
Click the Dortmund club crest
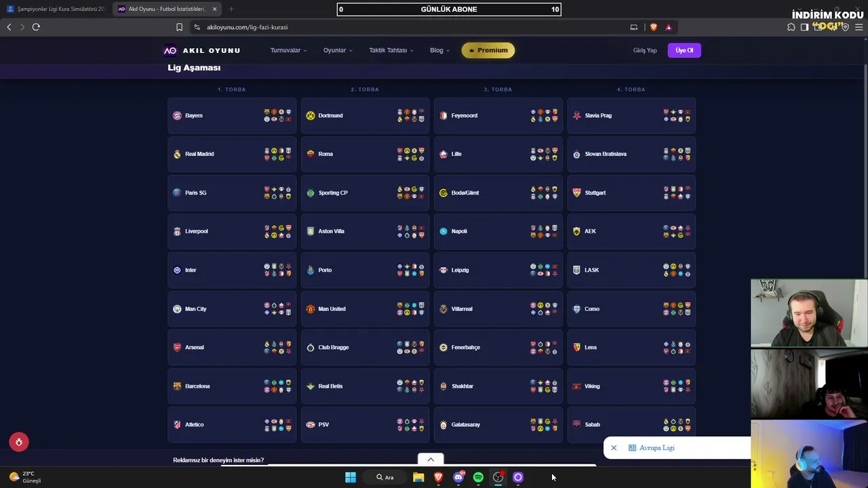coord(311,116)
